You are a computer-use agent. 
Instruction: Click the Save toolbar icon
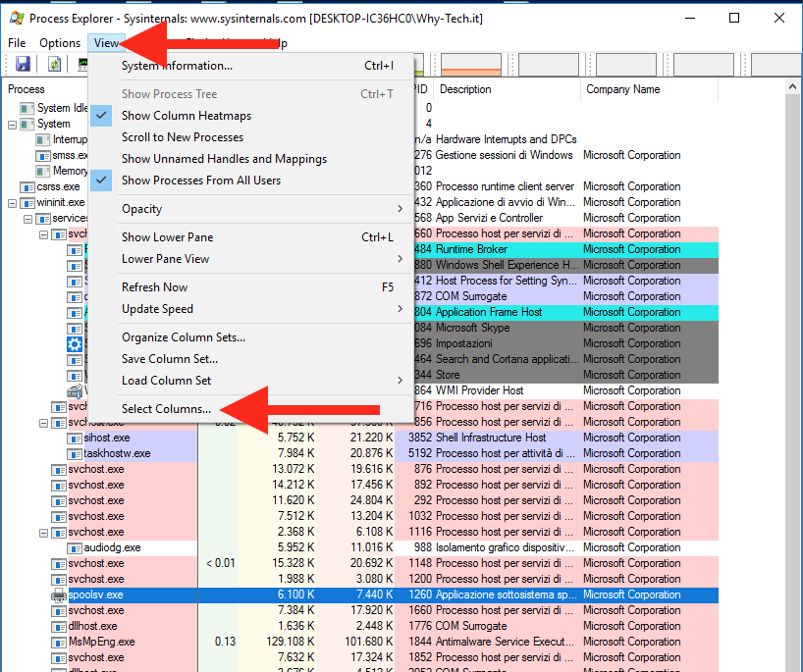coord(23,64)
